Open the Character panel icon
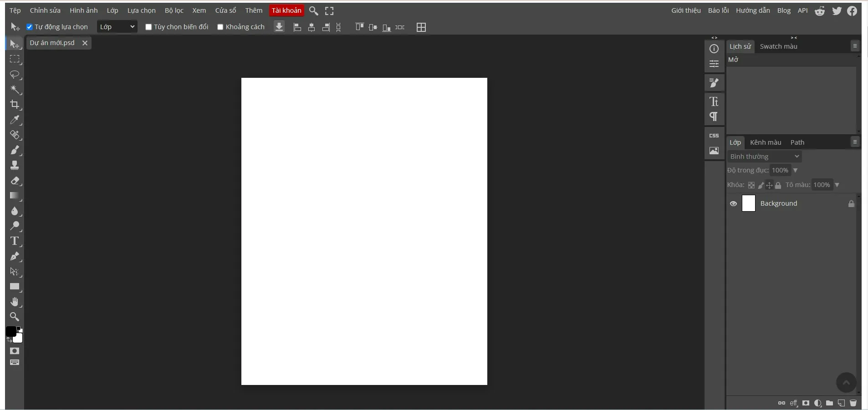This screenshot has width=868, height=410. (714, 101)
